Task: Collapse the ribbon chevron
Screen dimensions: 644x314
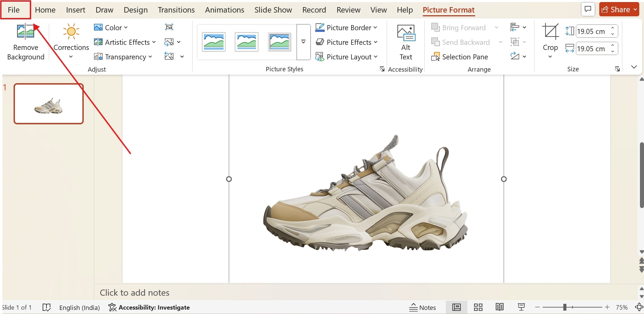Action: click(634, 67)
